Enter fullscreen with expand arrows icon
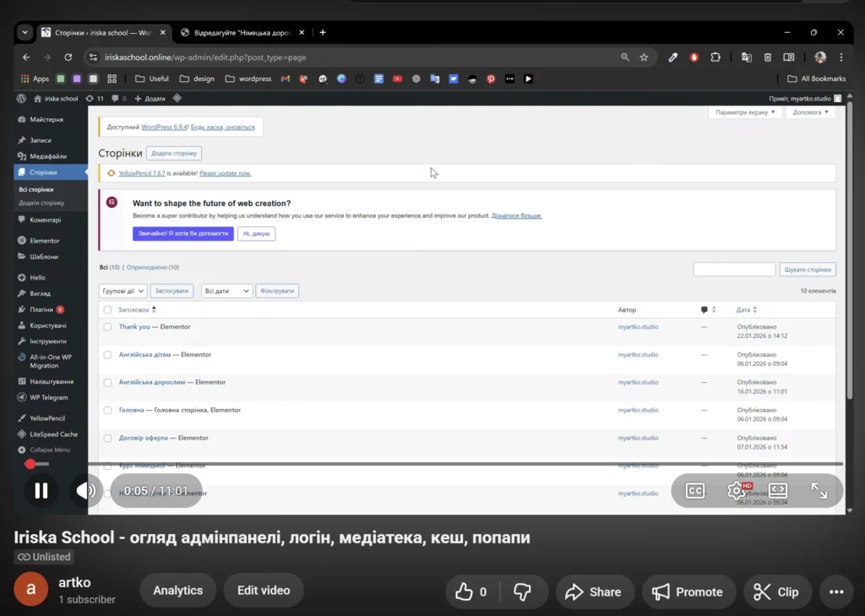This screenshot has width=865, height=616. [x=819, y=491]
